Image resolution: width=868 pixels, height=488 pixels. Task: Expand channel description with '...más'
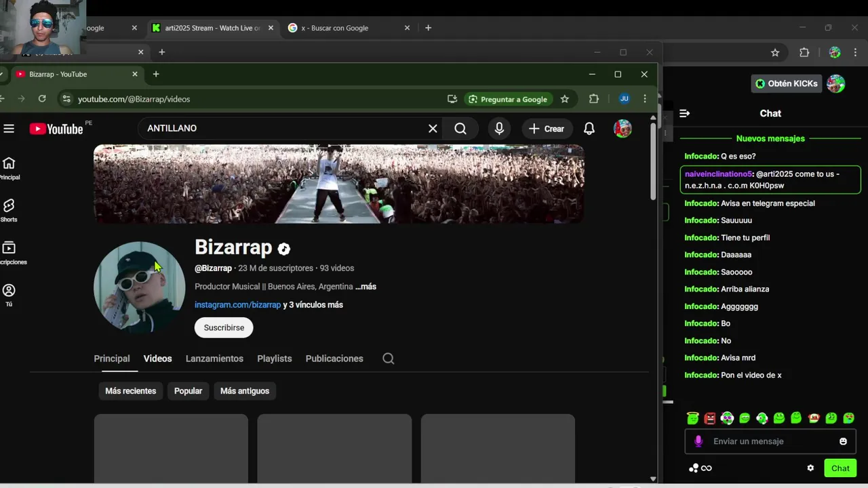(366, 287)
